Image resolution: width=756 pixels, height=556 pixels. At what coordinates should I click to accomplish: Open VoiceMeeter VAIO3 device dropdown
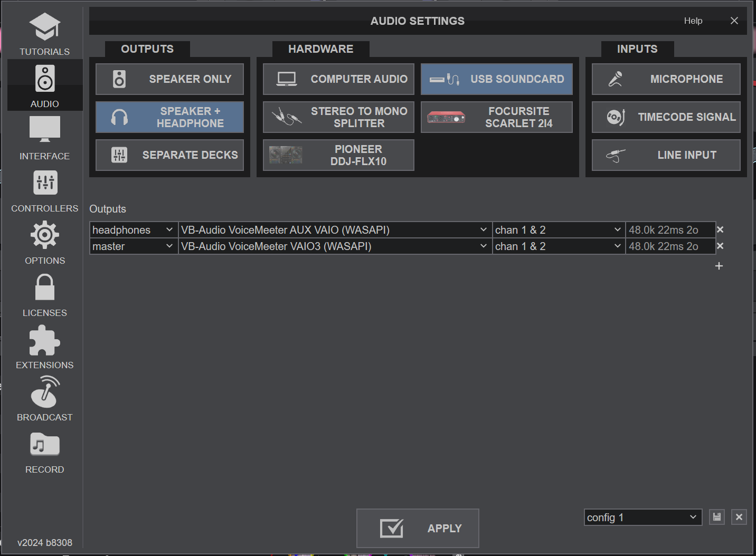coord(335,246)
